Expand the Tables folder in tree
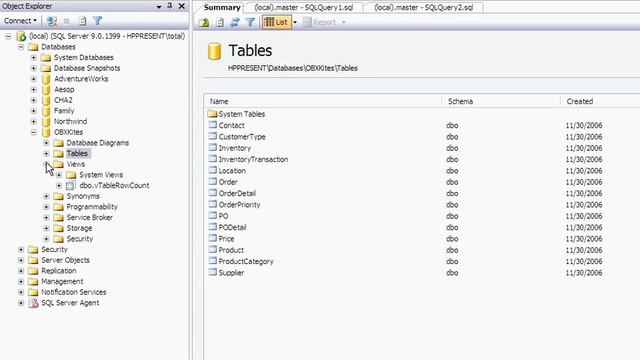Image resolution: width=640 pixels, height=360 pixels. pyautogui.click(x=46, y=153)
